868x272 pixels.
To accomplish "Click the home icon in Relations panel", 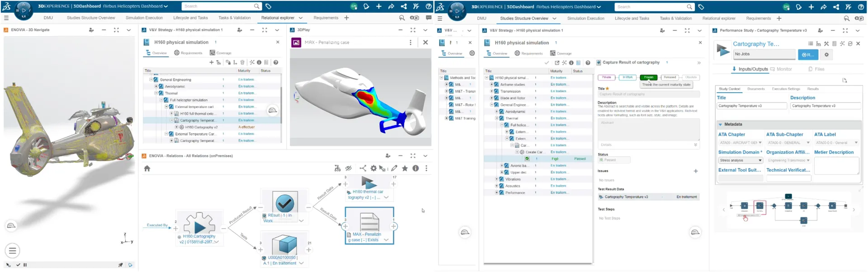I will [147, 169].
